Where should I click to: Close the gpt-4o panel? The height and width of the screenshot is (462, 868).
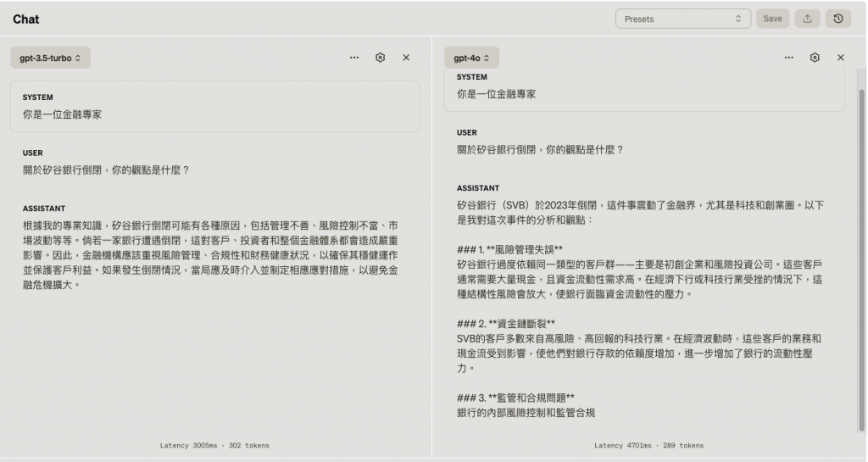point(841,58)
